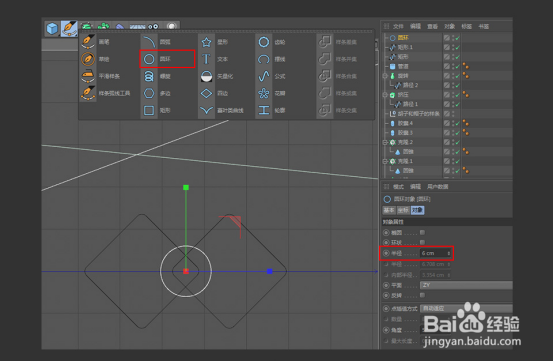Open the 文件 menu in object manager
The image size is (553, 361).
point(398,26)
